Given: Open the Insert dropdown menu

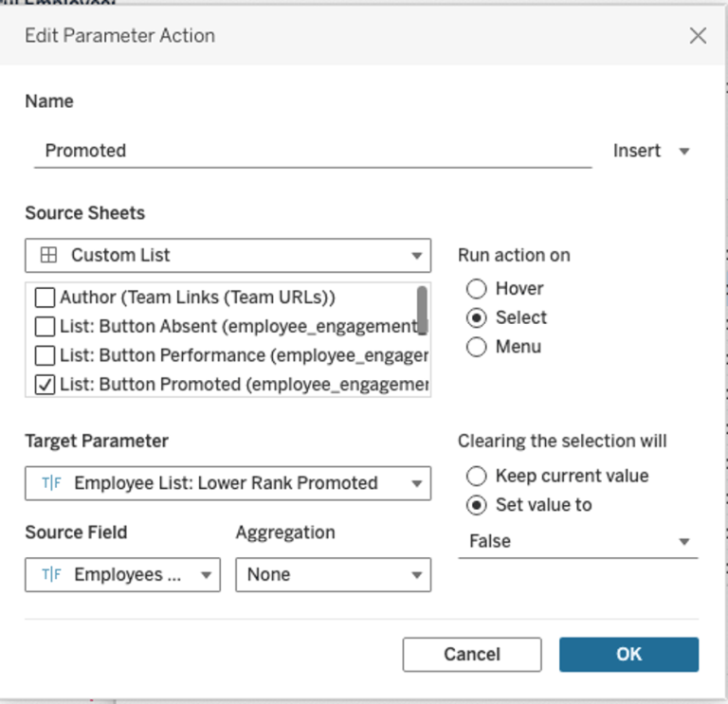Looking at the screenshot, I should [651, 151].
